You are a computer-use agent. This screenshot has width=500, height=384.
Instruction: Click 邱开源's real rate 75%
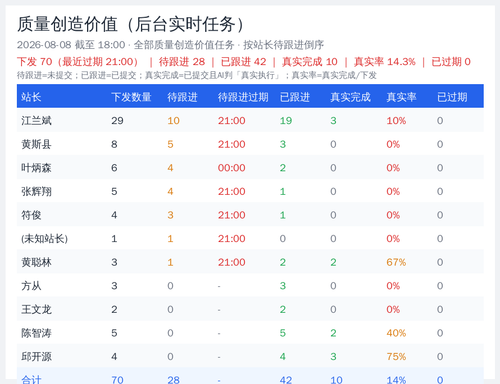[x=396, y=357]
